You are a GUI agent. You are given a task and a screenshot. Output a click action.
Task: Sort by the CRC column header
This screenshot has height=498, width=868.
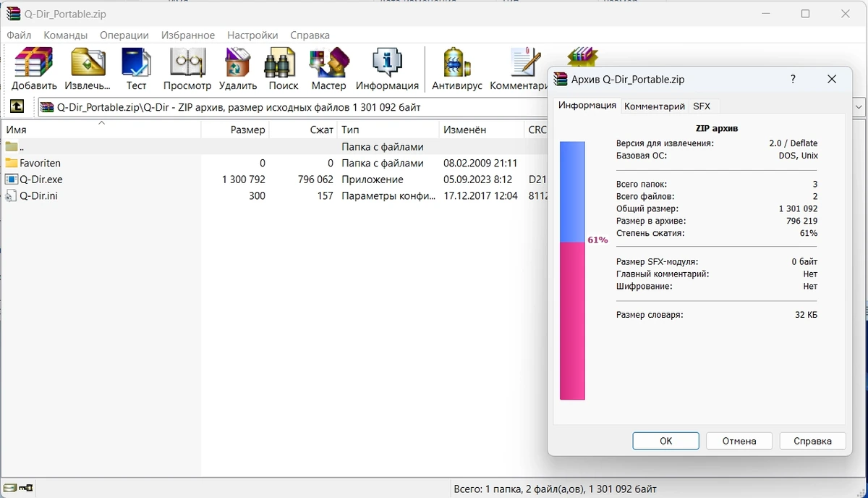(537, 130)
